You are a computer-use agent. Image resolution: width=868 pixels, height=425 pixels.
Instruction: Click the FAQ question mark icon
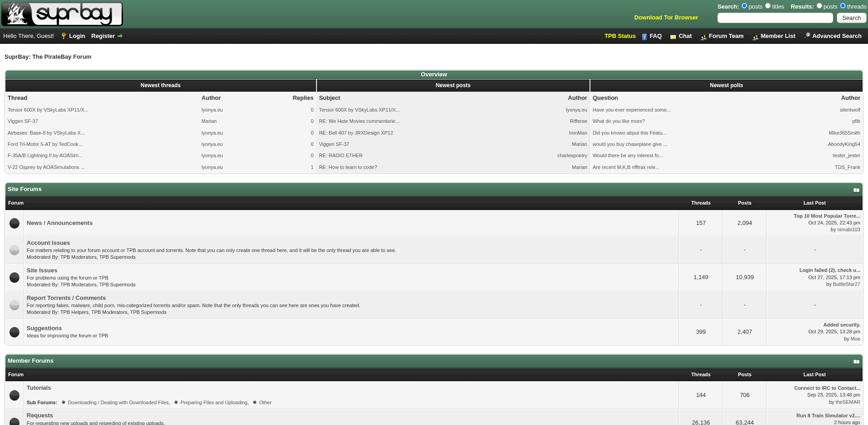[x=645, y=37]
